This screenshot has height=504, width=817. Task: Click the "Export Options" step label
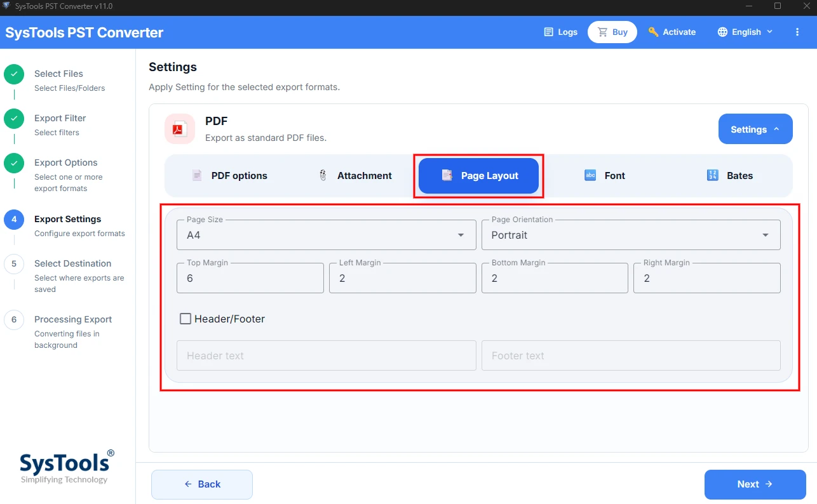(66, 162)
